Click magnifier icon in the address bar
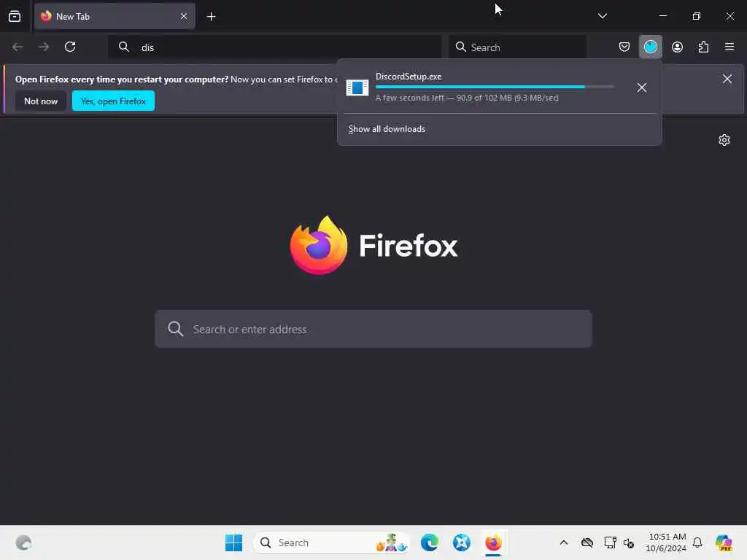 124,47
